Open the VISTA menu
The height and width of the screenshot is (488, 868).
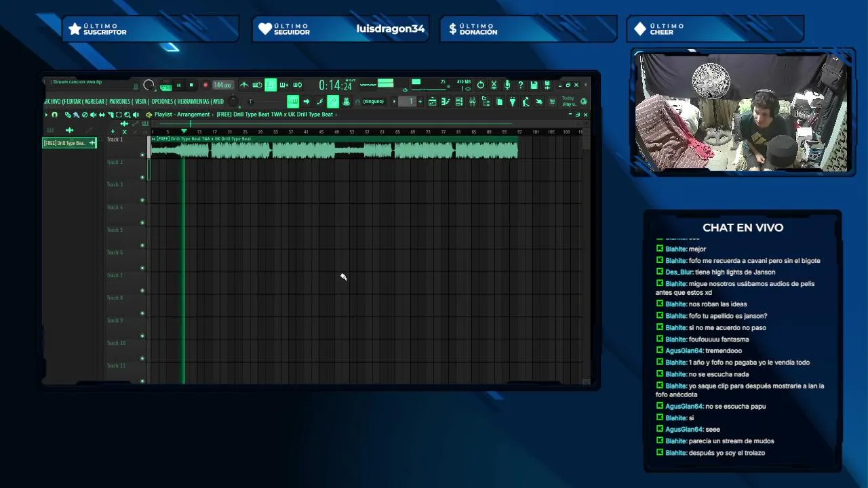click(141, 101)
